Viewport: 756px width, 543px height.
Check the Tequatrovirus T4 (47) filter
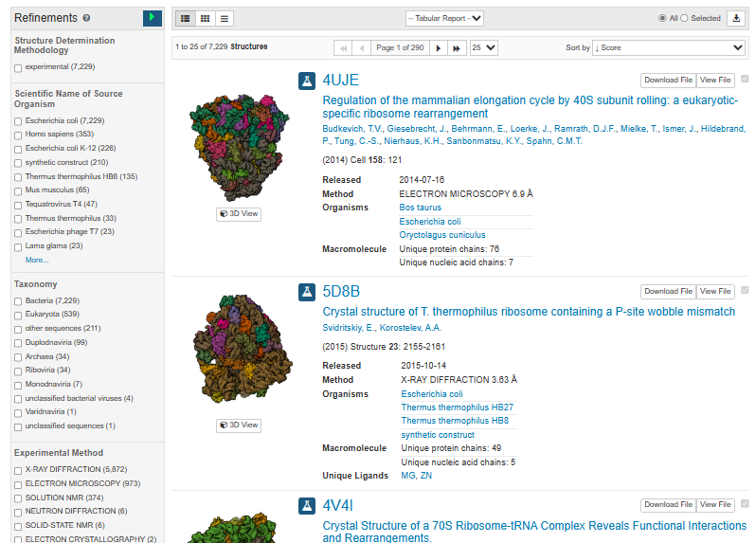tap(18, 205)
